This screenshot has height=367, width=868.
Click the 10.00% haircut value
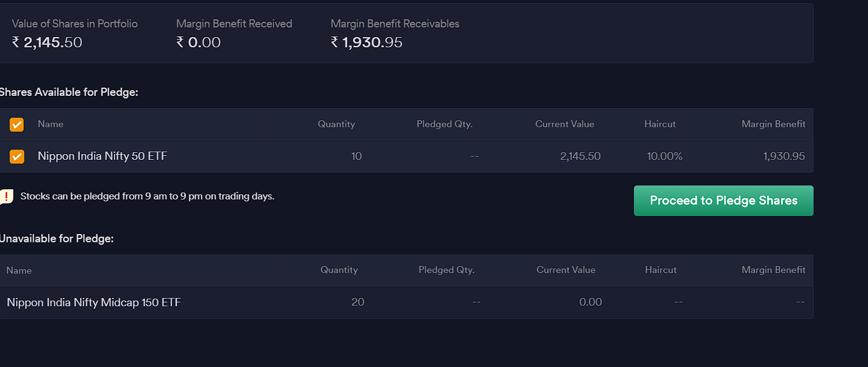(665, 156)
